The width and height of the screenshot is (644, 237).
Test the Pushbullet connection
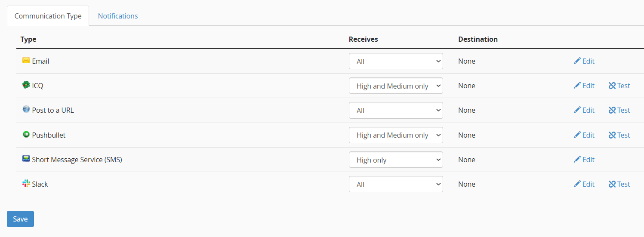[x=619, y=135]
